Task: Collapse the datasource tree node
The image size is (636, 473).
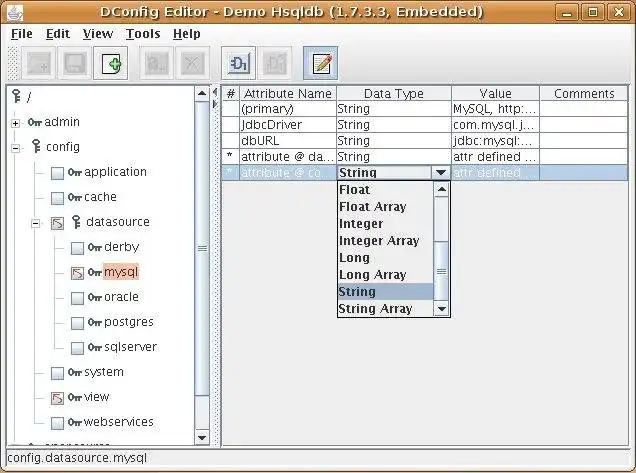Action: point(35,223)
